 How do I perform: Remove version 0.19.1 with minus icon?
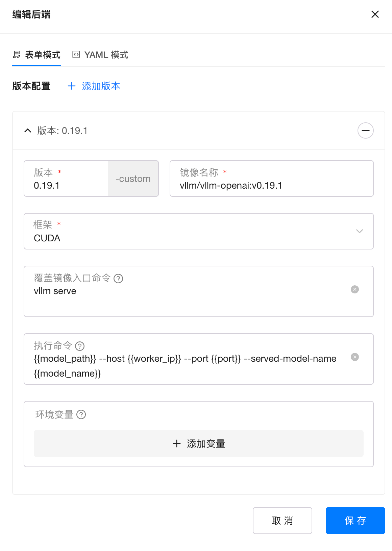tap(365, 131)
